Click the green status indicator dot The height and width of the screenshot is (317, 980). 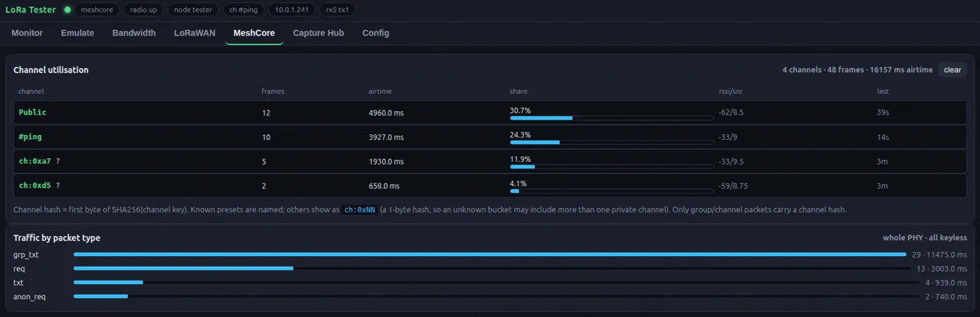(67, 10)
